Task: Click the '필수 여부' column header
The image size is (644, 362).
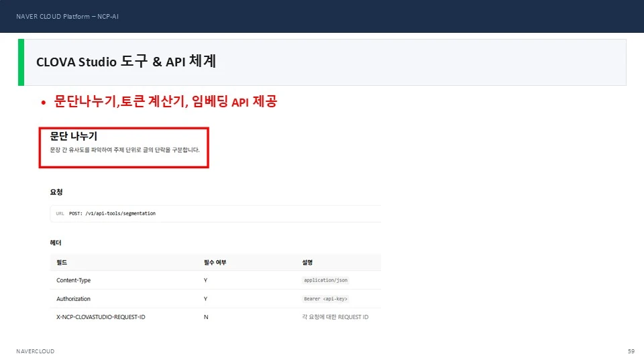Action: 215,262
